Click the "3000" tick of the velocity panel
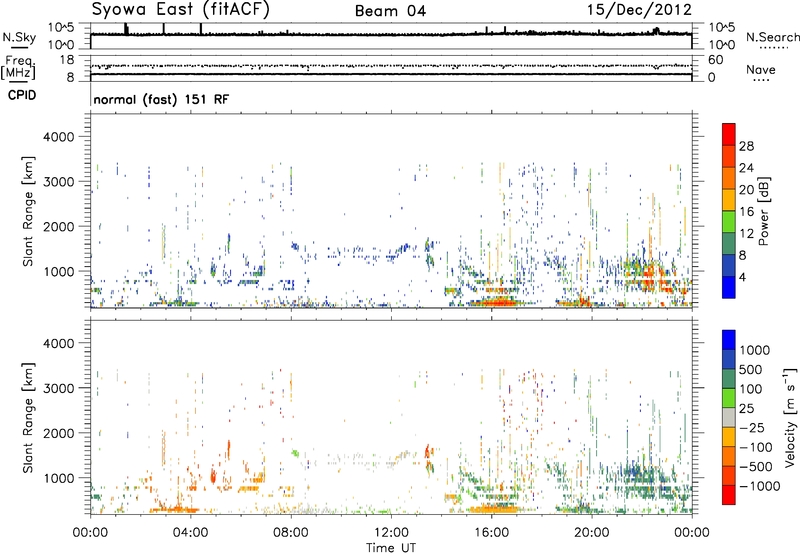 (x=59, y=388)
